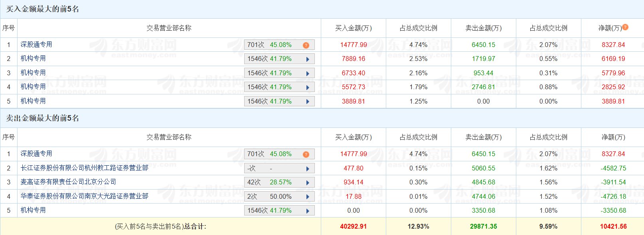644x235 pixels.
Task: Open 深股通专用 link in the sell top-5 table
Action: [x=36, y=154]
